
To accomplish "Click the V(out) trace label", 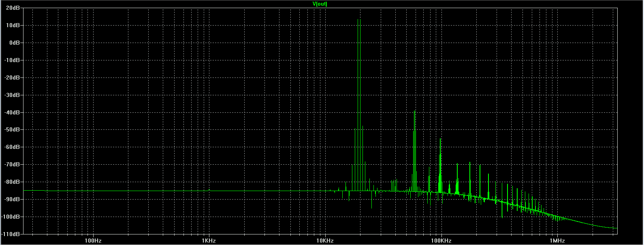I will (320, 4).
